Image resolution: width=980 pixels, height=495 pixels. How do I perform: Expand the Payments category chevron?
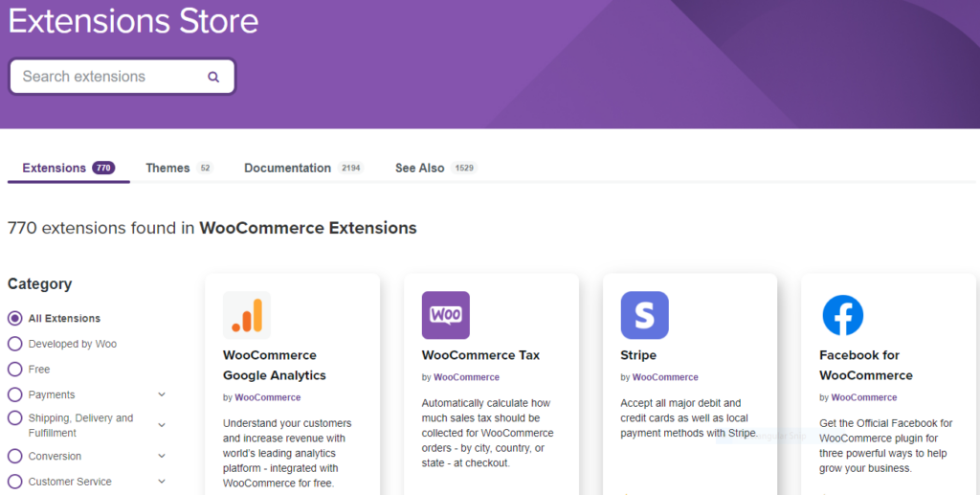(x=162, y=394)
